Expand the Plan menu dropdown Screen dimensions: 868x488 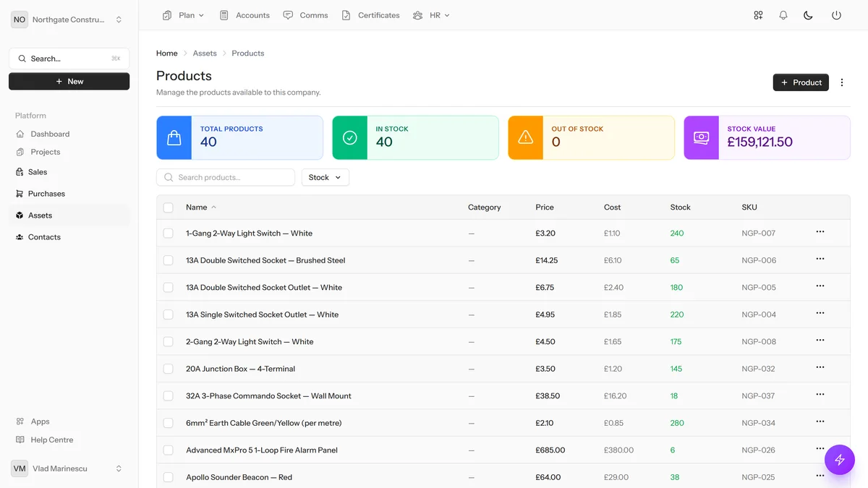coord(184,15)
